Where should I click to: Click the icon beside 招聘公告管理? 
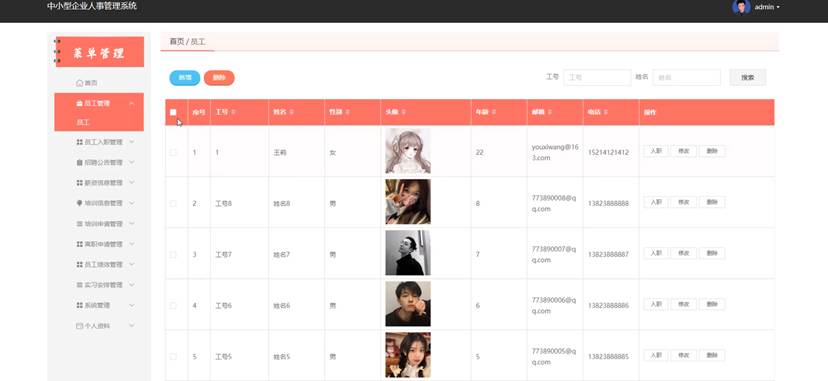(79, 163)
